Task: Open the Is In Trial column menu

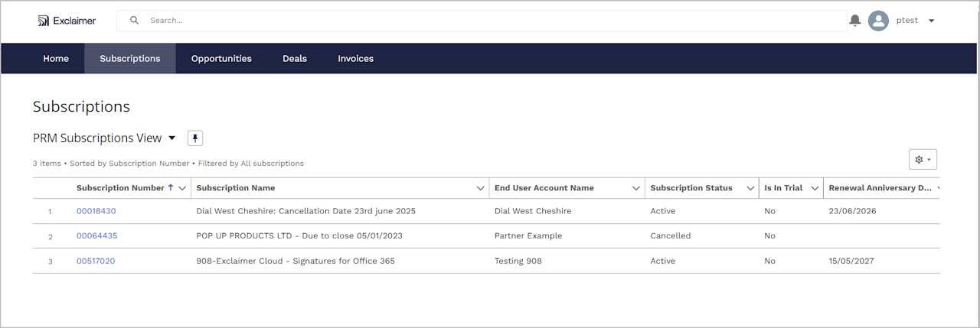Action: coord(815,188)
